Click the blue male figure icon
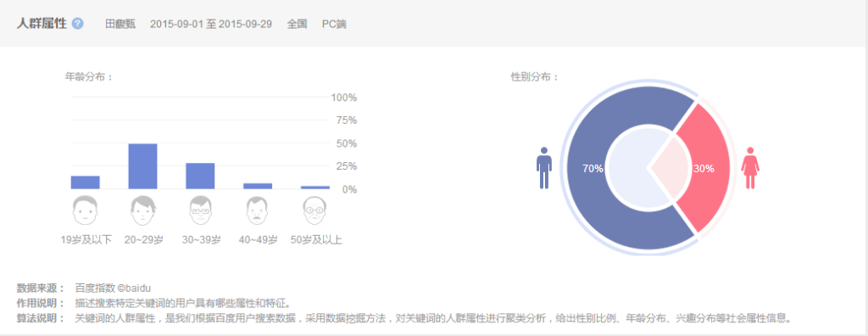868x336 pixels. pyautogui.click(x=544, y=168)
